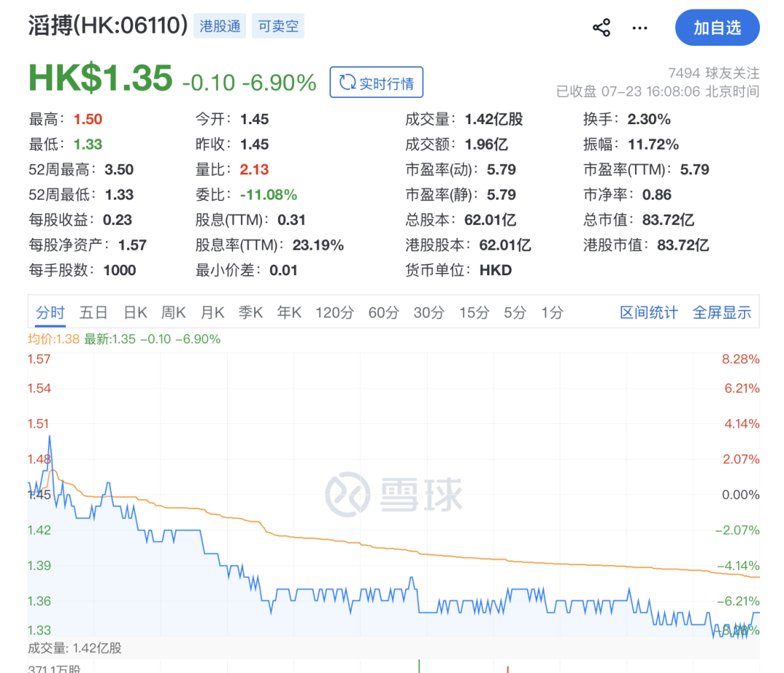Click the 股息率(TTM) value 23.19%

pos(318,245)
